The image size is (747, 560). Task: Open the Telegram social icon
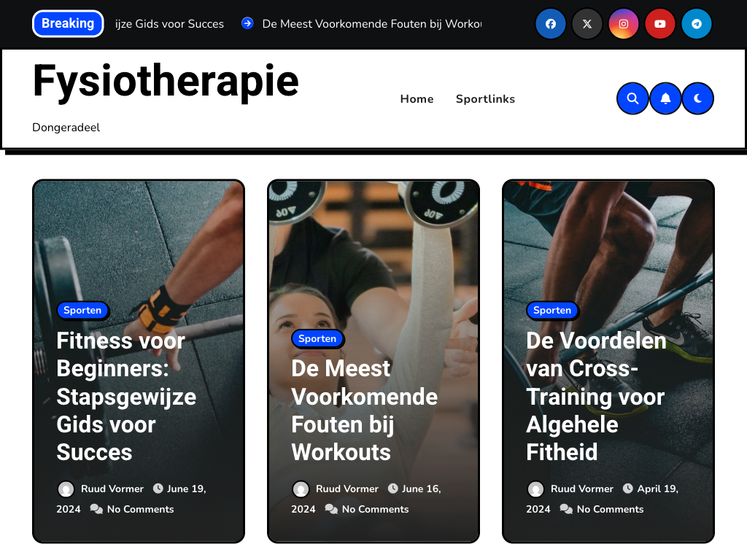pos(697,24)
